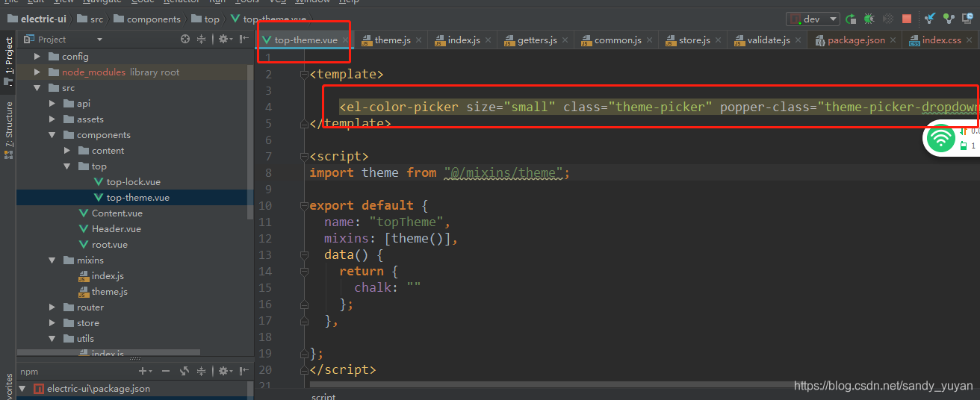Expand the store folder

(x=52, y=323)
